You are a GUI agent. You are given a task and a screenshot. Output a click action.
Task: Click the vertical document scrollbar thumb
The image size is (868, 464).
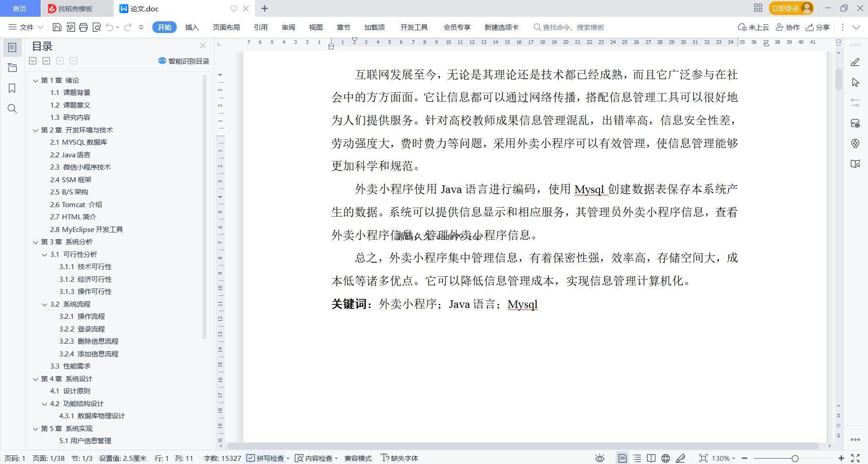coord(839,79)
